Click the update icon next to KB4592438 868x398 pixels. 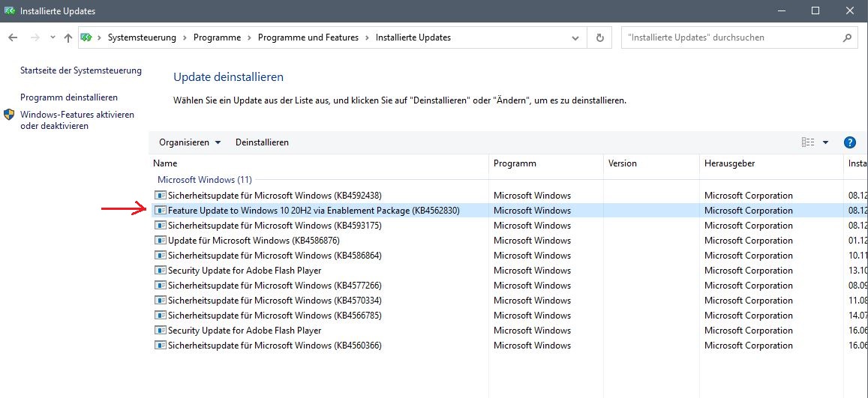pos(160,195)
